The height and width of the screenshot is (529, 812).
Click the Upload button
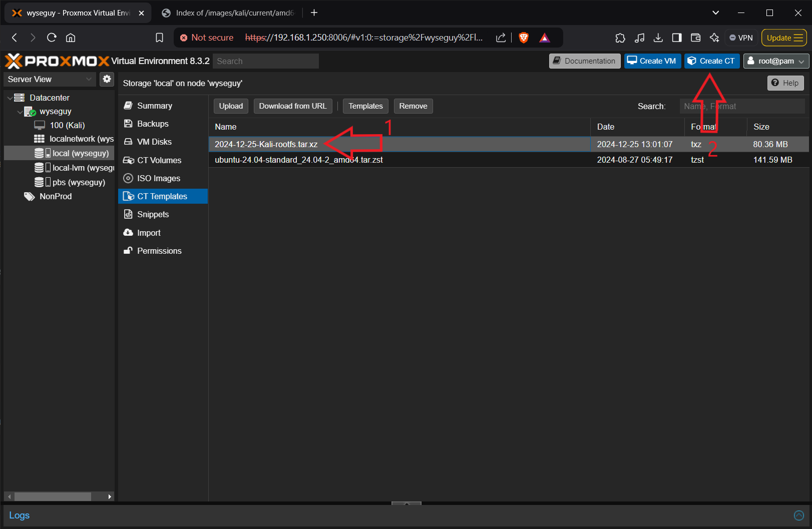(231, 106)
